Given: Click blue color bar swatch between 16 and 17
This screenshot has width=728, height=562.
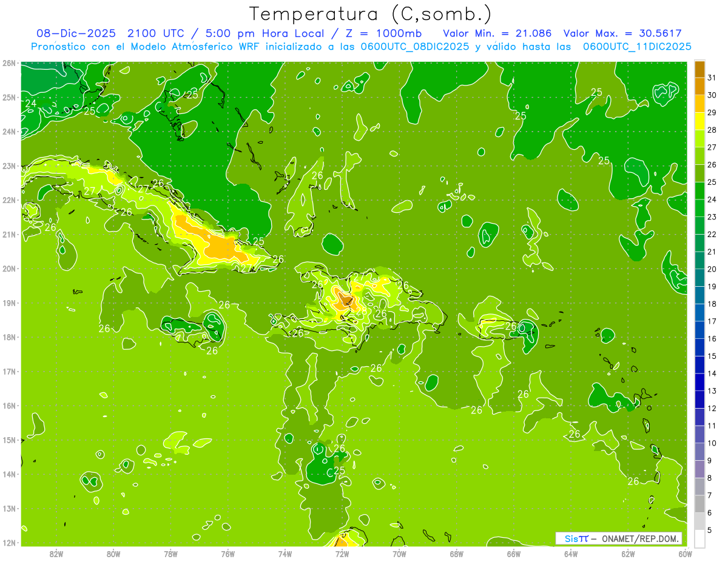Looking at the screenshot, I should tap(700, 330).
